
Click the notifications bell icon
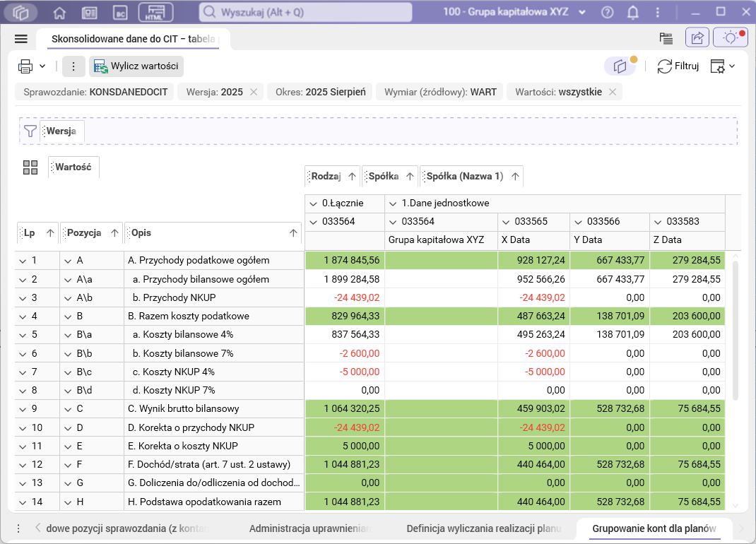point(633,13)
